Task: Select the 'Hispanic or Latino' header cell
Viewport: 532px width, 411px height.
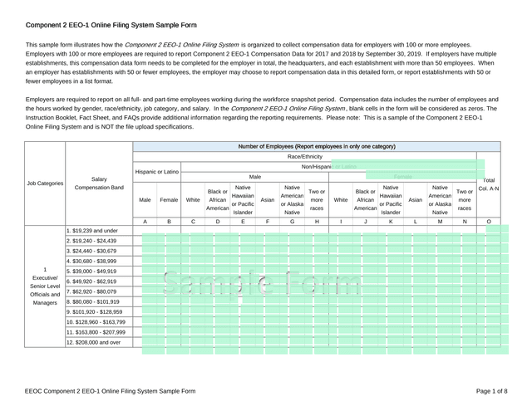Action: [157, 172]
